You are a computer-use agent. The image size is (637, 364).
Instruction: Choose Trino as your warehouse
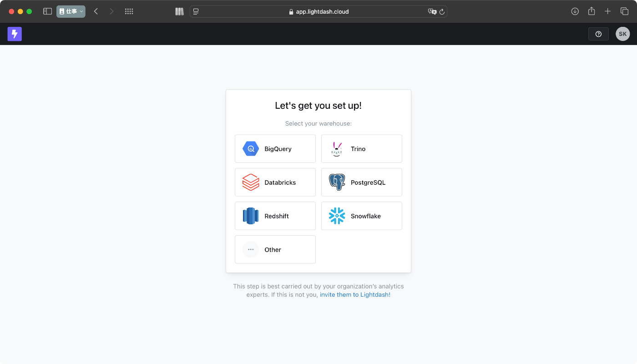(361, 149)
